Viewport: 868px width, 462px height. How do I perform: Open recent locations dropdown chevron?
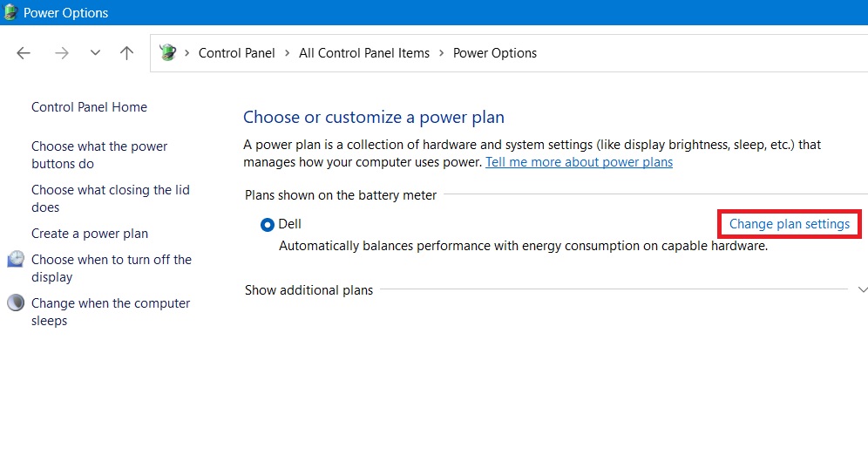[95, 53]
